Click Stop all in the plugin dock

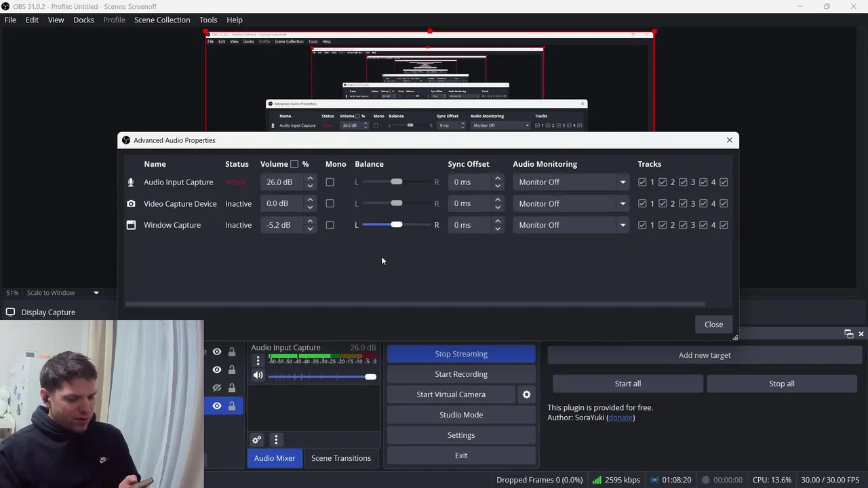coord(782,384)
